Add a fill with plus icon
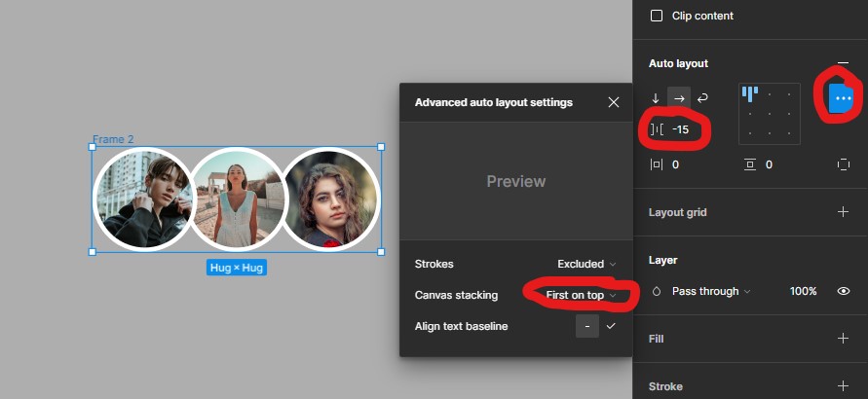This screenshot has width=868, height=399. 843,339
